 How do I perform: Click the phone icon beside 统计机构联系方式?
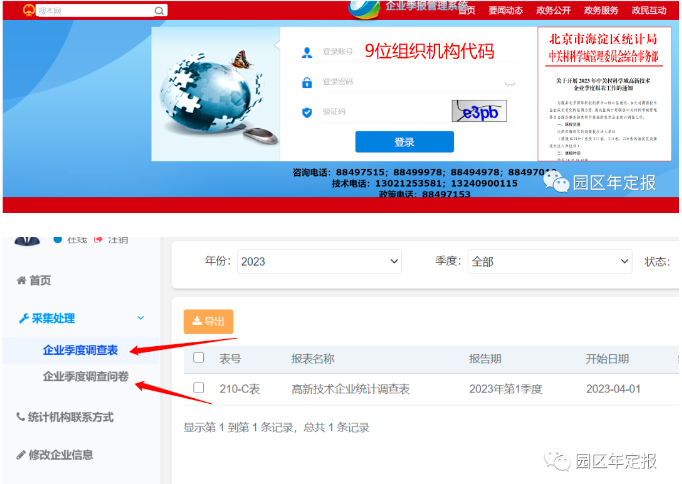21,416
